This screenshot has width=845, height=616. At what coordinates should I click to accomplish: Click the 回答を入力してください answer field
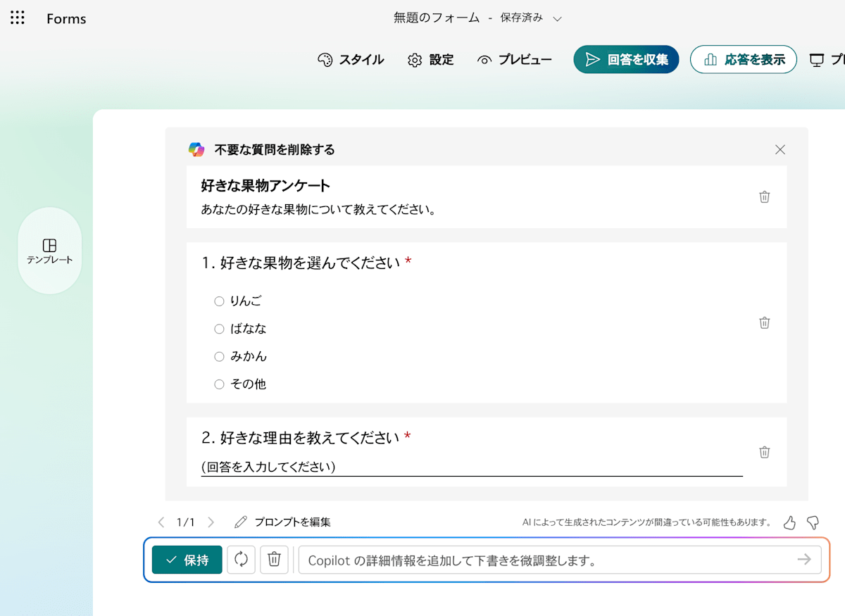coord(472,467)
